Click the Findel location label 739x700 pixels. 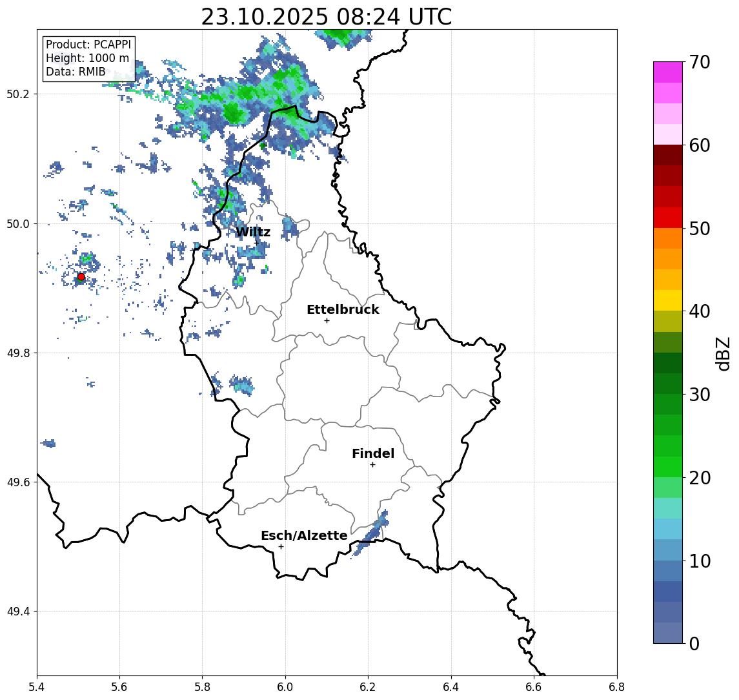(373, 453)
